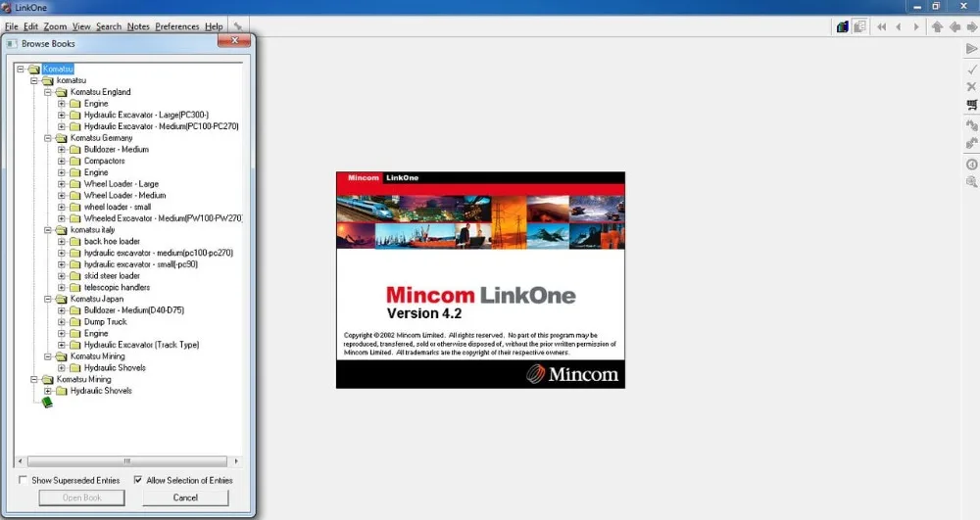Expand Hydraulic Excavator - Large(PC300-) node

pyautogui.click(x=61, y=115)
